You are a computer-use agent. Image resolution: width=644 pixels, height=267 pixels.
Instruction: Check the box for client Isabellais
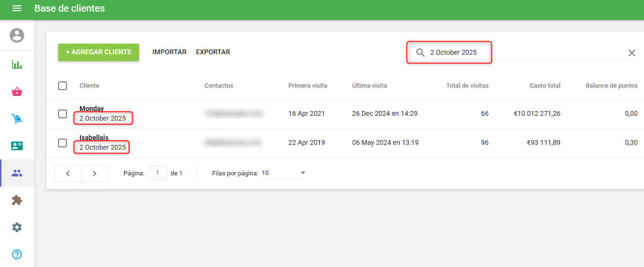pos(63,143)
